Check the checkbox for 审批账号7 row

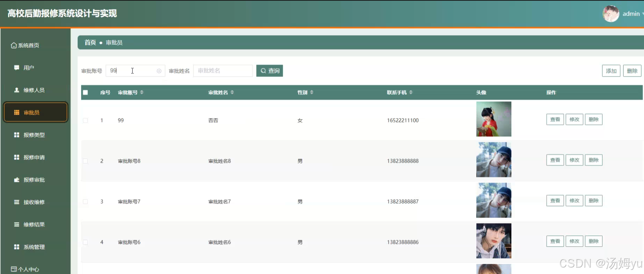85,201
